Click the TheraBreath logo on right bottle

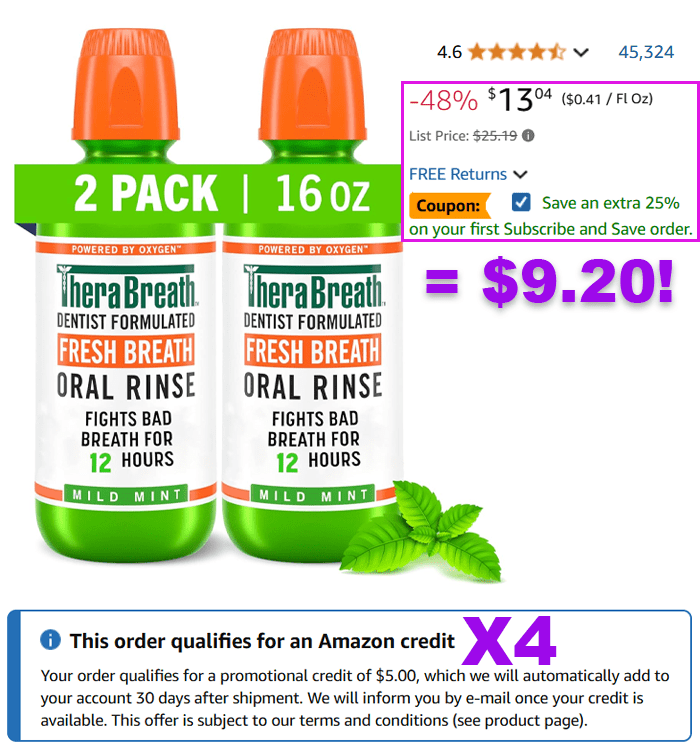coord(313,286)
